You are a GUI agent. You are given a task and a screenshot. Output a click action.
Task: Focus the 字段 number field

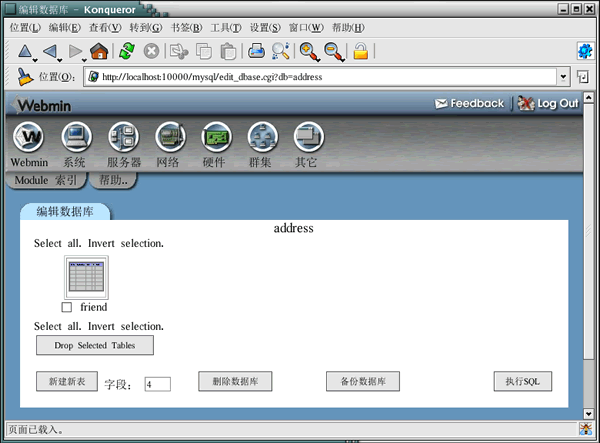(158, 384)
